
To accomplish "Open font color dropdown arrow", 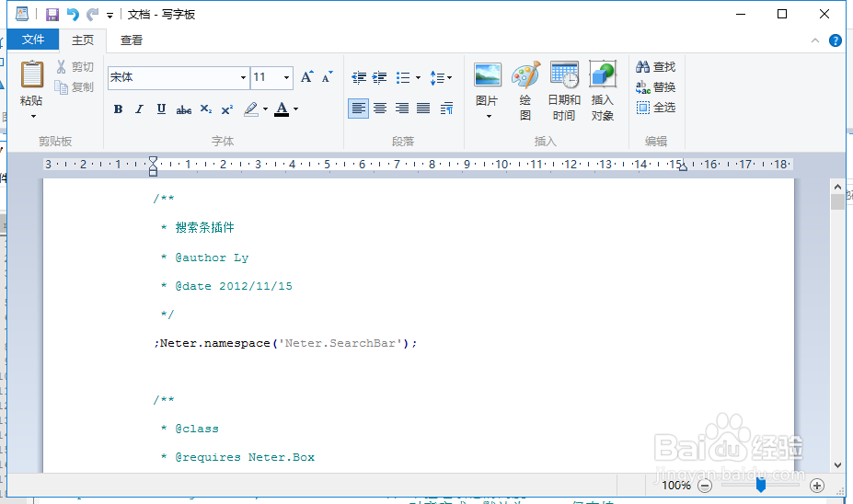I will pos(296,109).
